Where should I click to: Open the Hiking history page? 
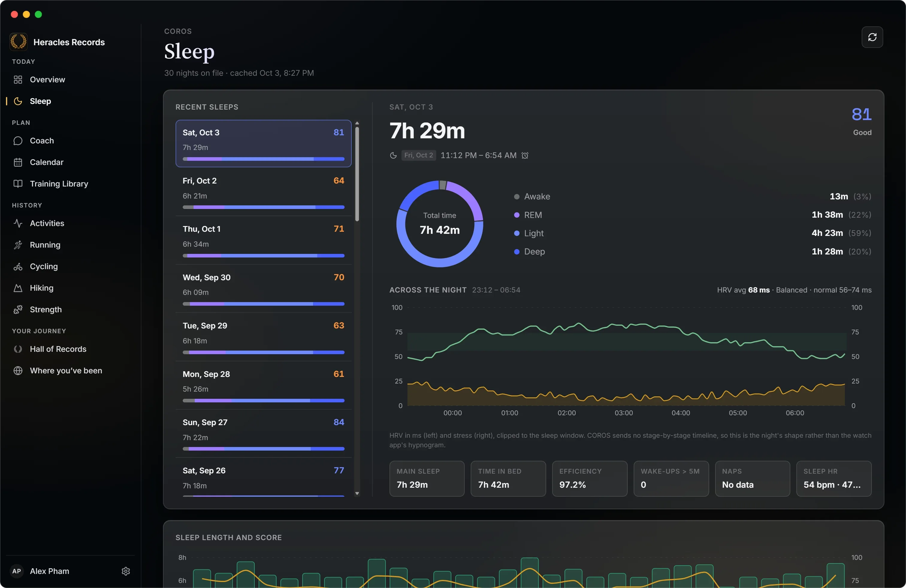pyautogui.click(x=70, y=288)
